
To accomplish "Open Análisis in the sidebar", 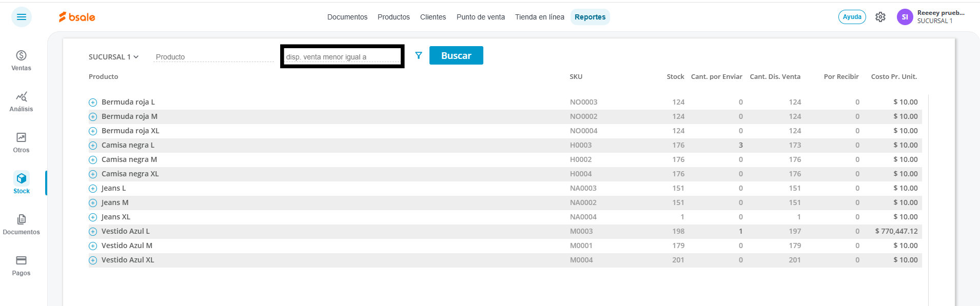I will [21, 101].
